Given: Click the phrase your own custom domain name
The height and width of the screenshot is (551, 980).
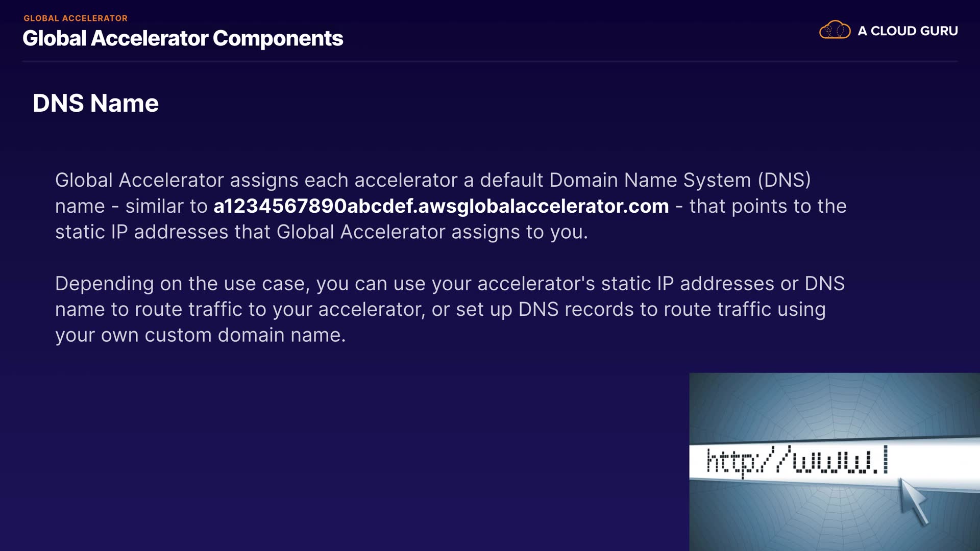Looking at the screenshot, I should [x=200, y=335].
